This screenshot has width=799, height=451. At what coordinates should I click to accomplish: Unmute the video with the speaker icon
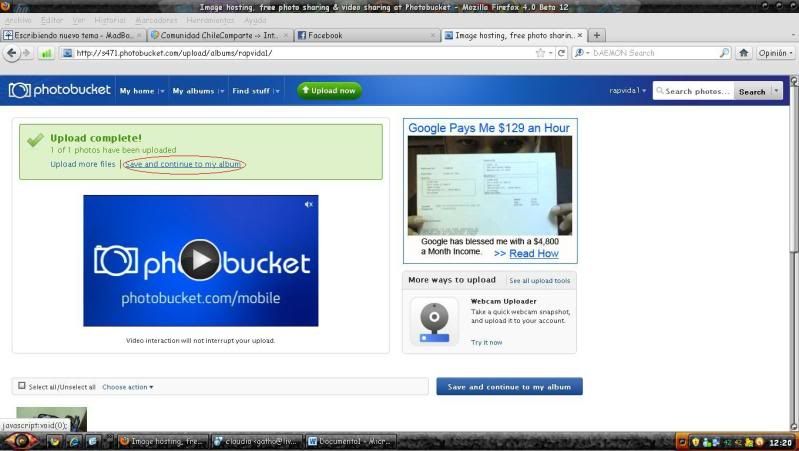[x=308, y=204]
